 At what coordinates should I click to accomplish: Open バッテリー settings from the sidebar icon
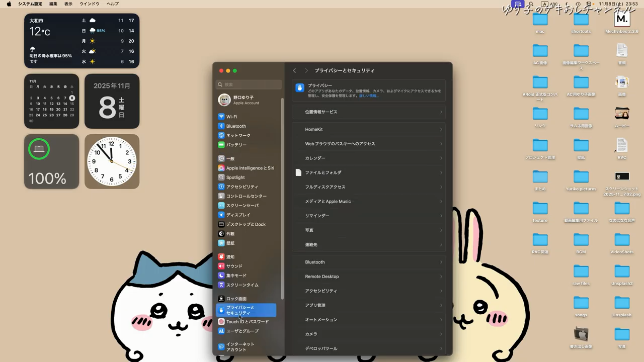click(221, 145)
